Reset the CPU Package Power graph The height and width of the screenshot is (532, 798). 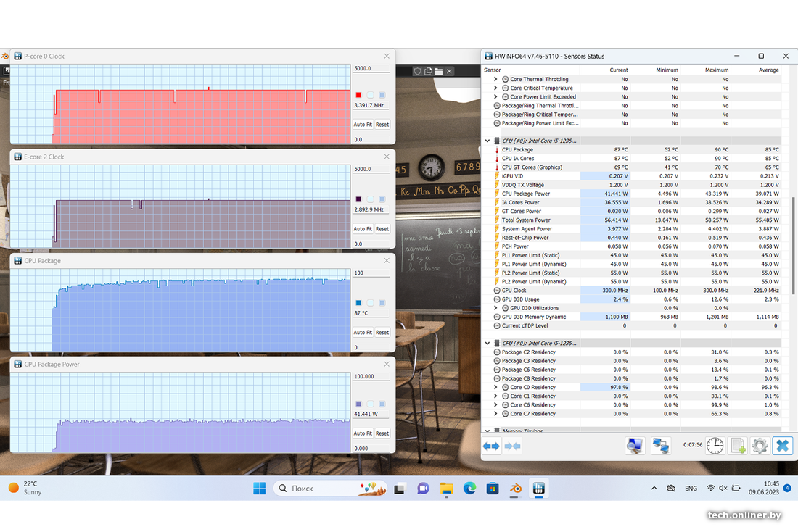pyautogui.click(x=382, y=433)
